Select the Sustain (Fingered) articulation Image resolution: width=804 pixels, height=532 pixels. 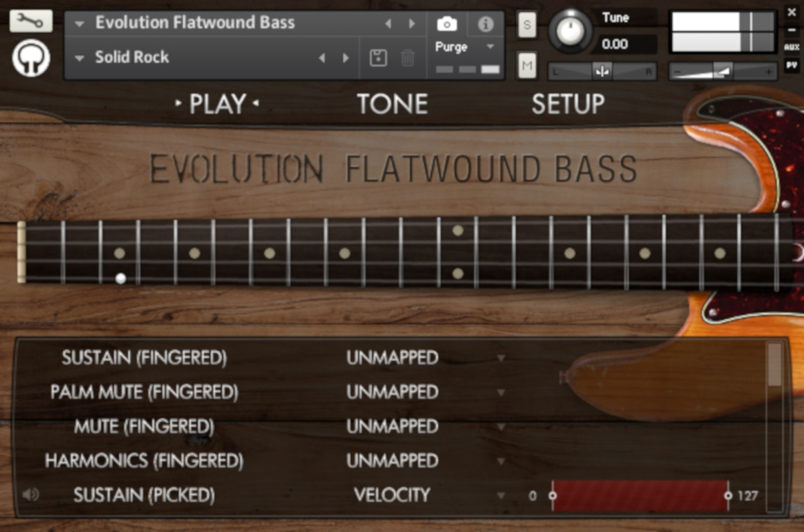144,358
